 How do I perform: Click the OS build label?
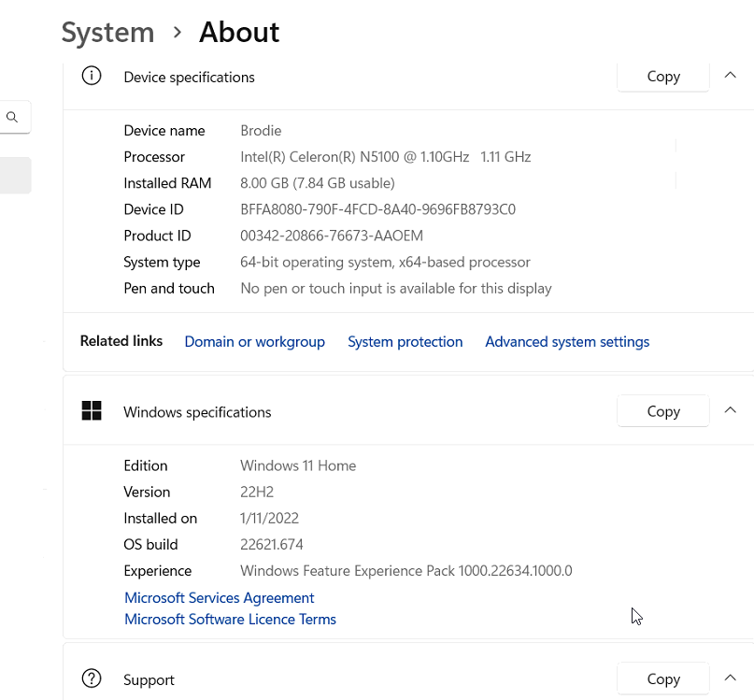coord(150,545)
